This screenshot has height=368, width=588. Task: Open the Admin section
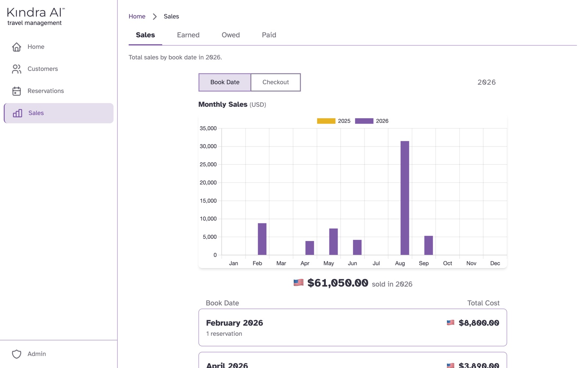(59, 354)
